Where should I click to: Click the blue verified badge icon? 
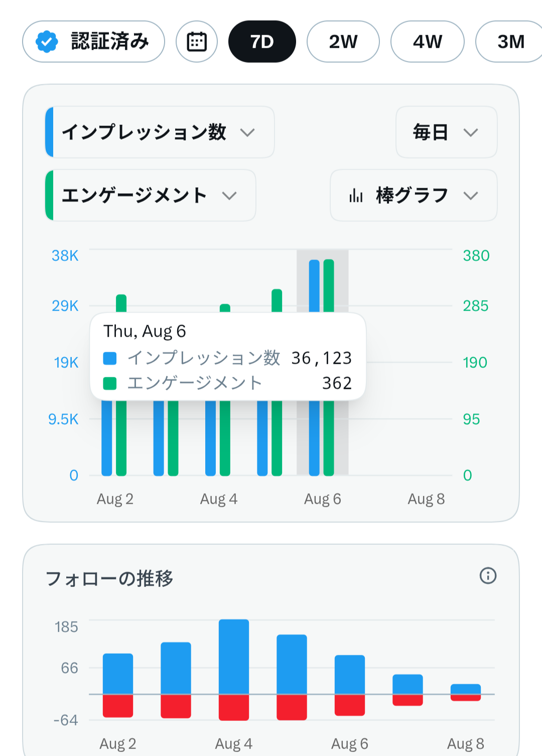click(47, 42)
